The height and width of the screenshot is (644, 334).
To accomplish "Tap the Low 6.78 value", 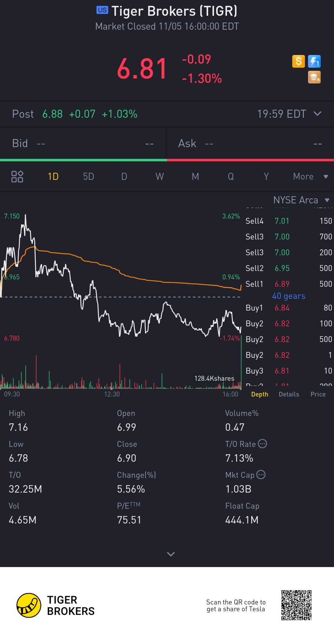I will coord(18,458).
